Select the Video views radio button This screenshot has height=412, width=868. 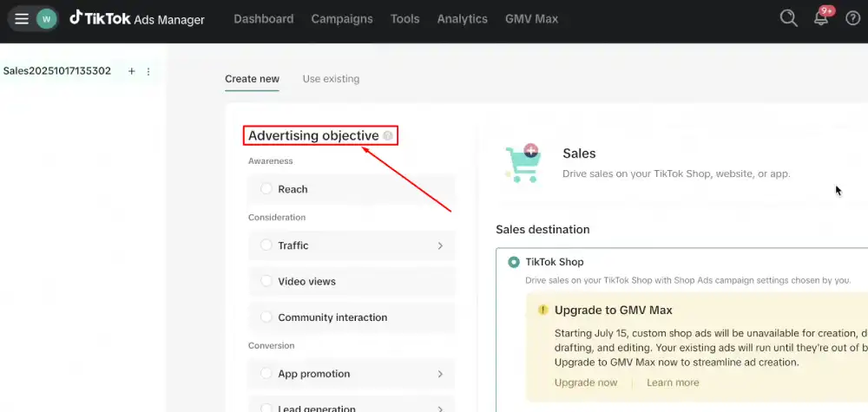tap(266, 282)
